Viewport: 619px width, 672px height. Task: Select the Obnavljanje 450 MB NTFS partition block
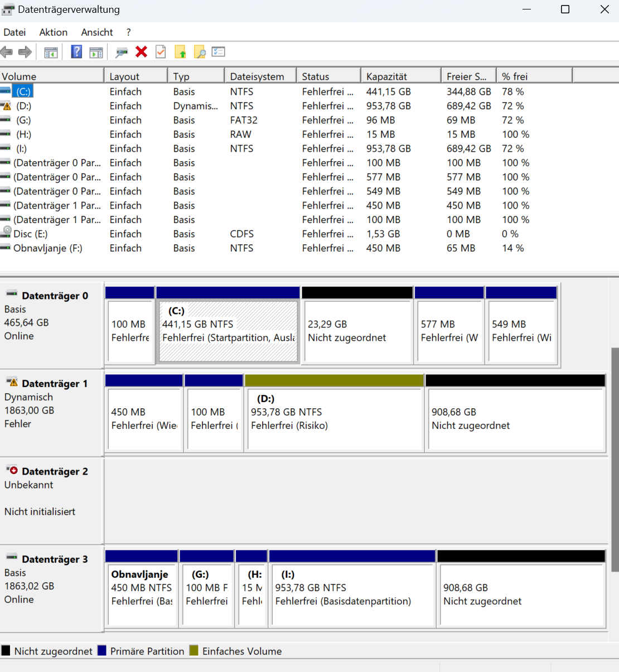[x=142, y=589]
